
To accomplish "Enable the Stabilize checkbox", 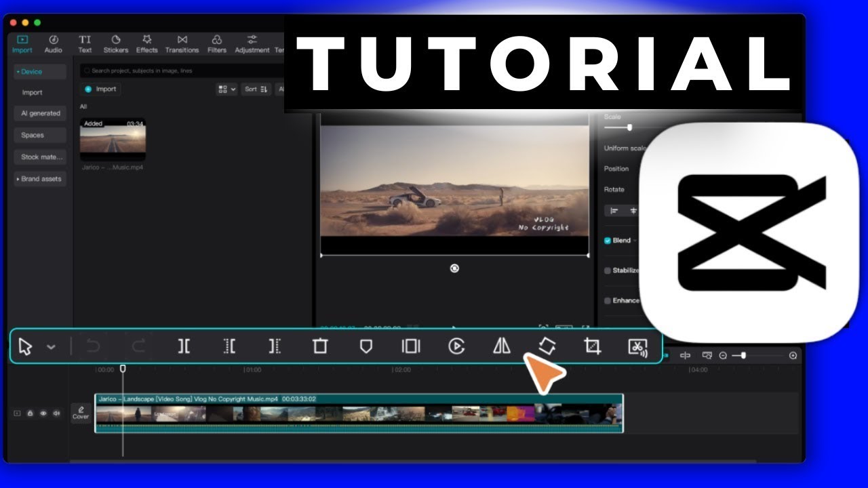I will click(x=608, y=270).
